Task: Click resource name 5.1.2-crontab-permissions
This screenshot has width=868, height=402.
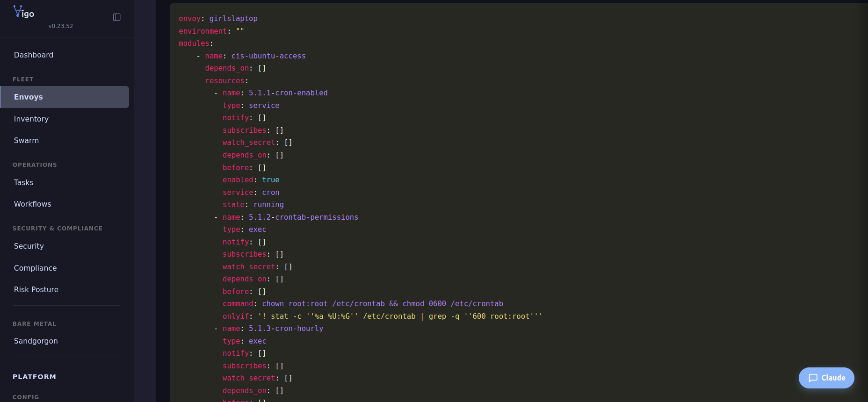Action: click(x=304, y=217)
